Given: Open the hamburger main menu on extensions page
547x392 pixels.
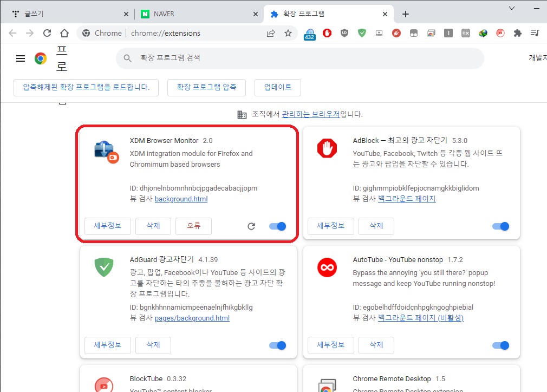Looking at the screenshot, I should coord(21,58).
